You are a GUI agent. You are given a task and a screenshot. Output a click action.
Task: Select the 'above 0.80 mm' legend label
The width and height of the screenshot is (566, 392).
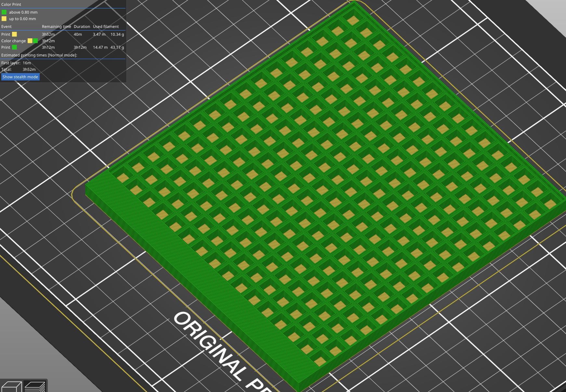tap(23, 12)
